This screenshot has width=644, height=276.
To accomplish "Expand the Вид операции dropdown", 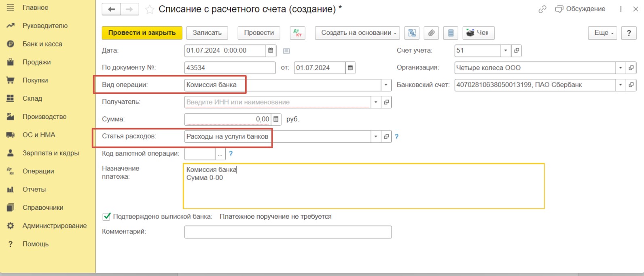I will tap(386, 85).
